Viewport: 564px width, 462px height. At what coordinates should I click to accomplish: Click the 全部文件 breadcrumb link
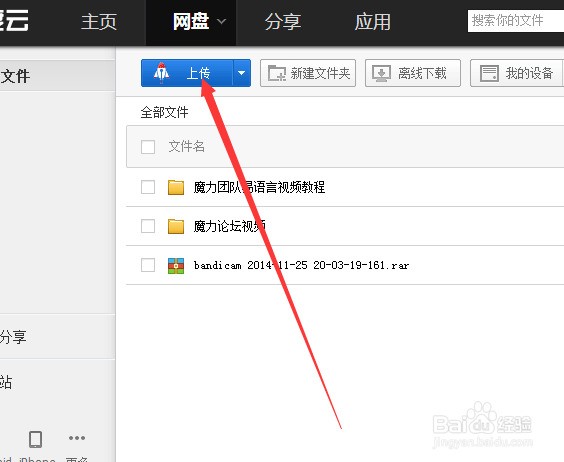click(x=164, y=112)
